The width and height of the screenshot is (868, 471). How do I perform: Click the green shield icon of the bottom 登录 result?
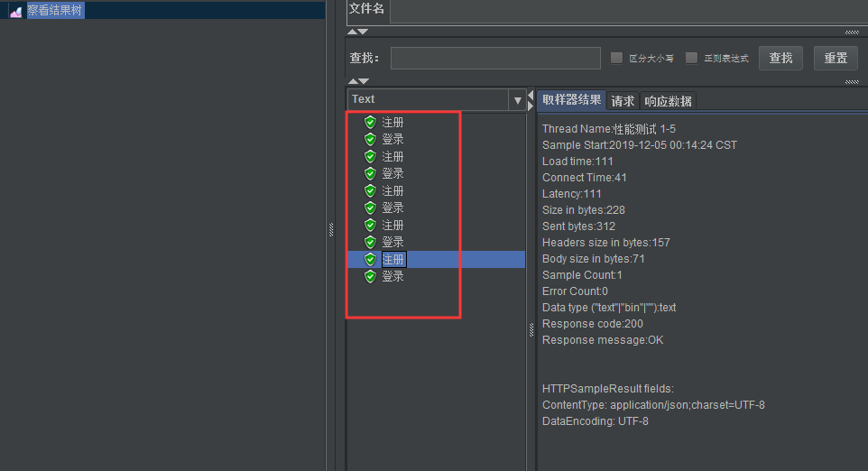pyautogui.click(x=370, y=276)
